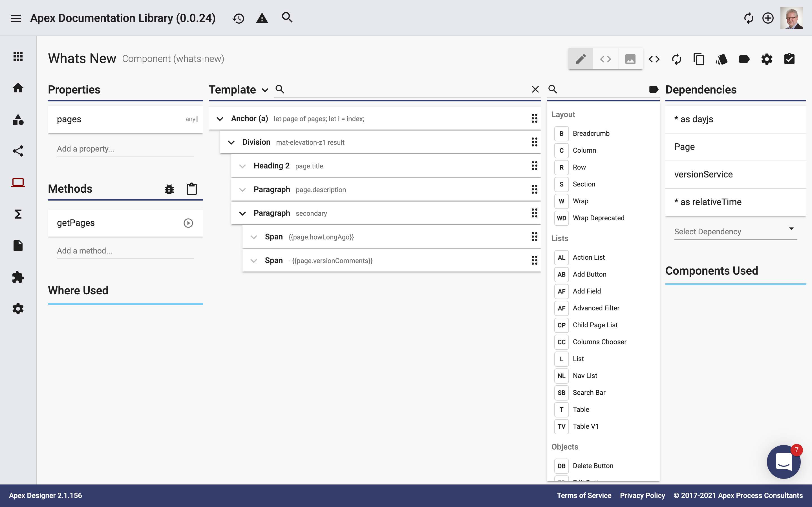Open the settings gear icon in toolbar
This screenshot has width=812, height=507.
click(x=767, y=58)
